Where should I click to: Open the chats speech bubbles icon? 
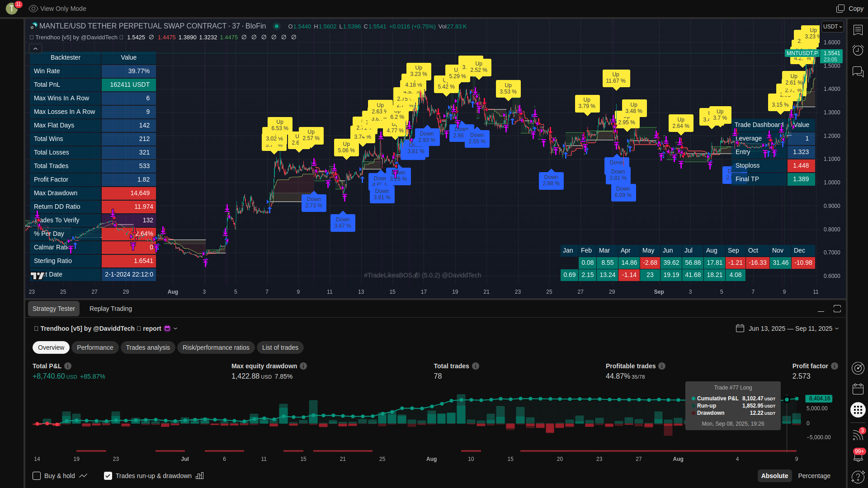[x=858, y=71]
